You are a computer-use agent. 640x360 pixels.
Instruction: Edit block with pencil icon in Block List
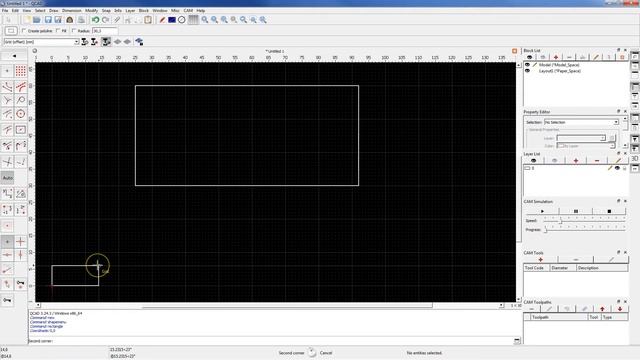[x=596, y=57]
